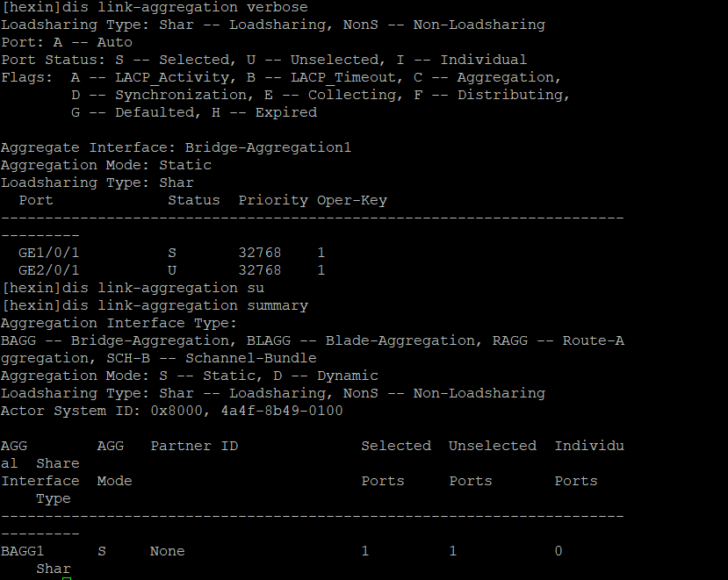This screenshot has height=580, width=728.
Task: Click the Oper-Key column header
Action: (352, 200)
